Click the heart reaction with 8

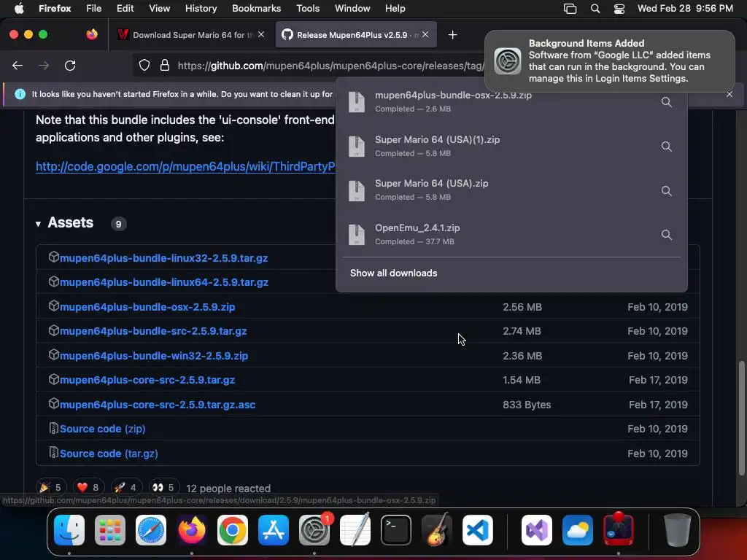[x=88, y=487]
